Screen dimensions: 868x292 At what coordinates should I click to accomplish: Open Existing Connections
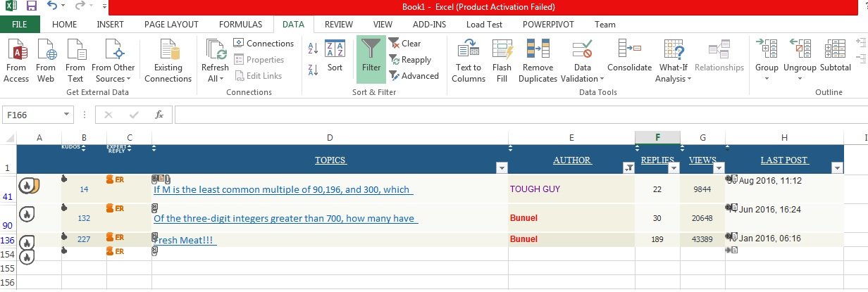point(168,61)
